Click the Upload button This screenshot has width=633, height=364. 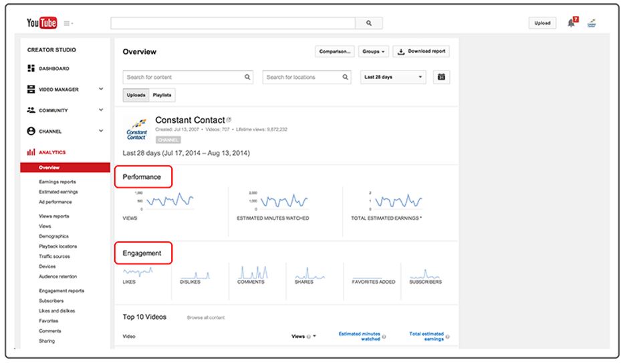point(542,23)
